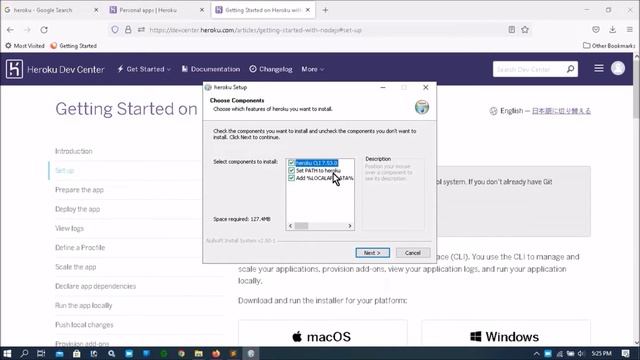The image size is (640, 360).
Task: Open the Firefox application menu
Action: click(x=630, y=29)
